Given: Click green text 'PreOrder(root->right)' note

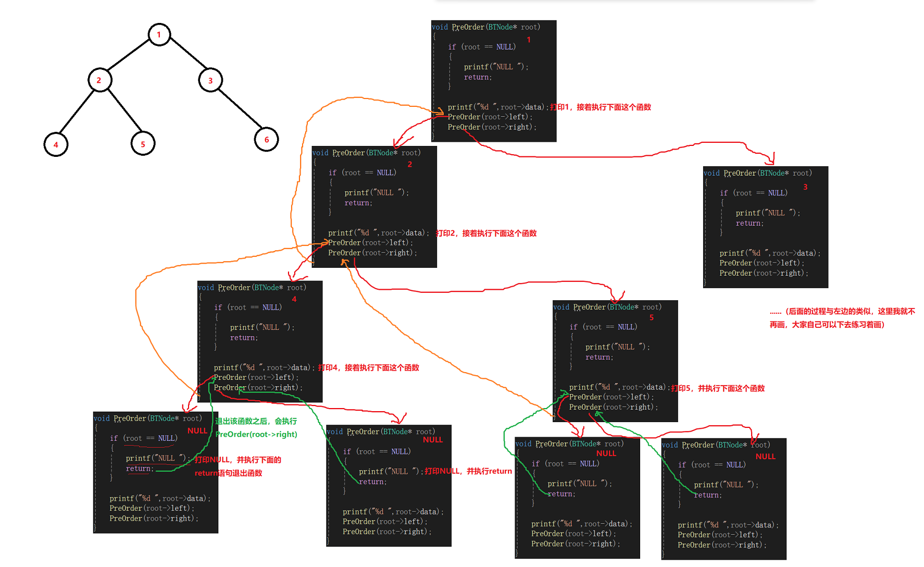Looking at the screenshot, I should coord(256,434).
